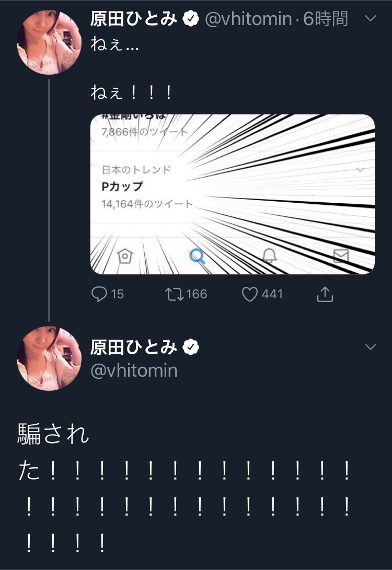Image resolution: width=392 pixels, height=570 pixels.
Task: Select the Pカップ trend entry
Action: coord(122,187)
